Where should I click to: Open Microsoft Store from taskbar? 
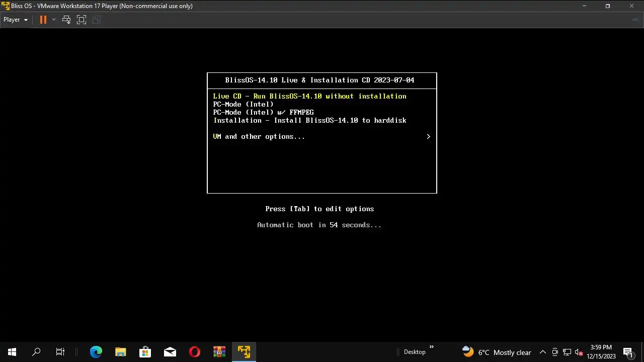point(145,352)
